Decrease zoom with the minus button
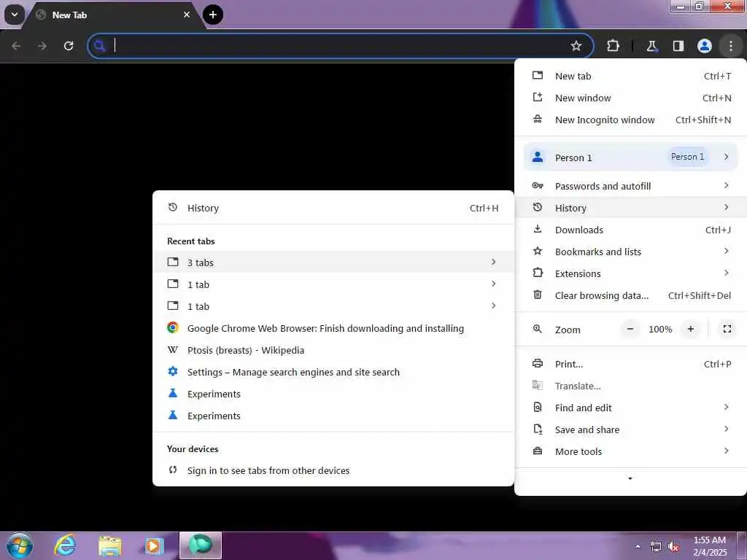 (630, 329)
